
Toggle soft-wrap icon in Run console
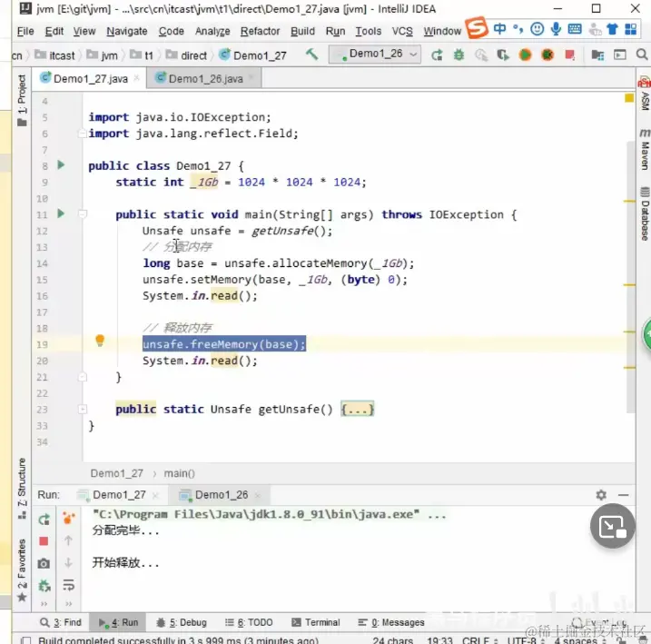68,585
